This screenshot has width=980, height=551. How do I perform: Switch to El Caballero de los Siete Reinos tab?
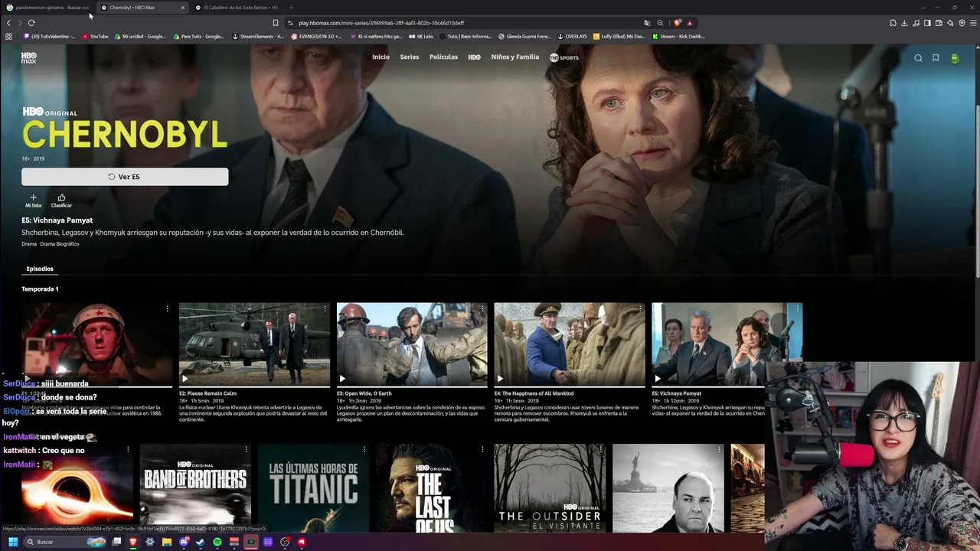tap(239, 8)
